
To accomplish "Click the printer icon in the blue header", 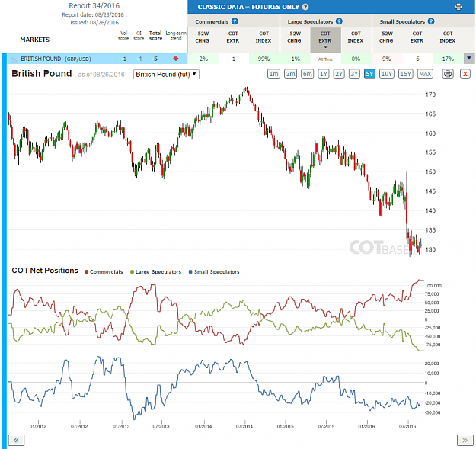I will (458, 7).
